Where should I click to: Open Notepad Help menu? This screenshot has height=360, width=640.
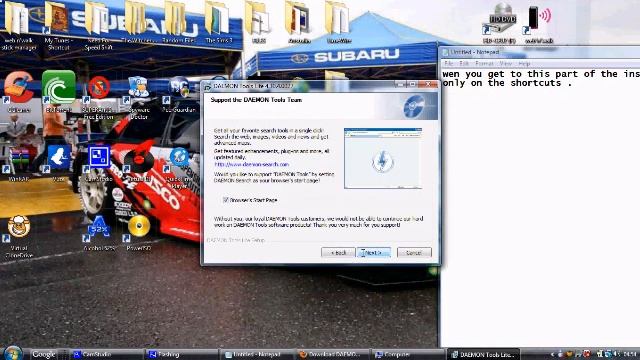(524, 64)
